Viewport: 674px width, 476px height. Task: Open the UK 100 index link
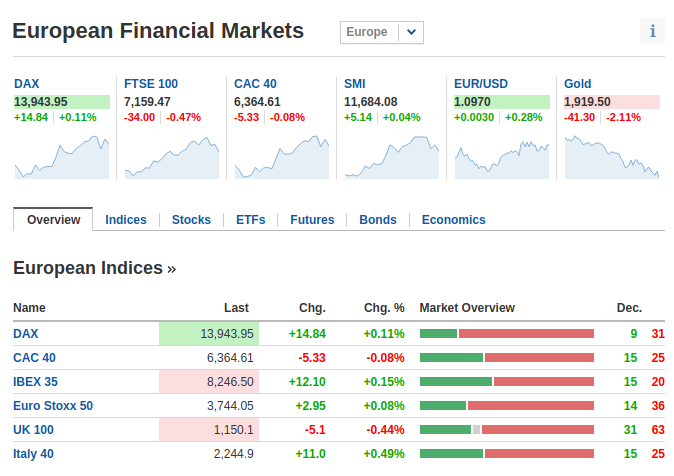(x=34, y=430)
